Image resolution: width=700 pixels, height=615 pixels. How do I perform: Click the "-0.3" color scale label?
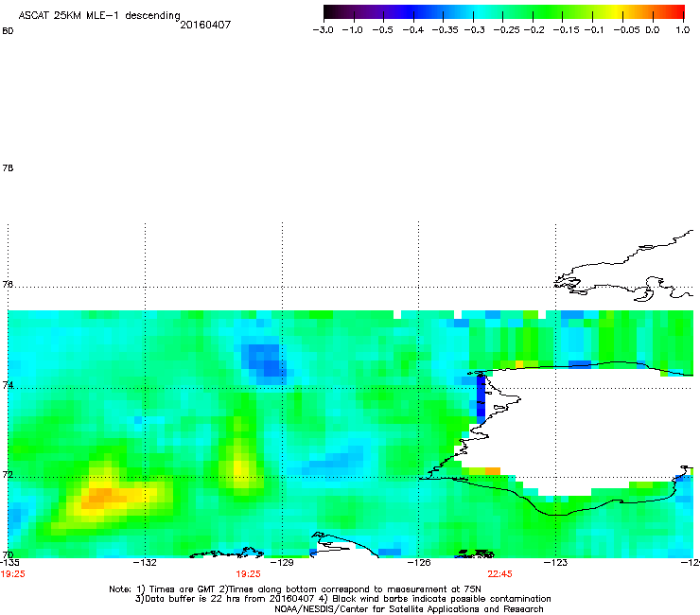474,30
